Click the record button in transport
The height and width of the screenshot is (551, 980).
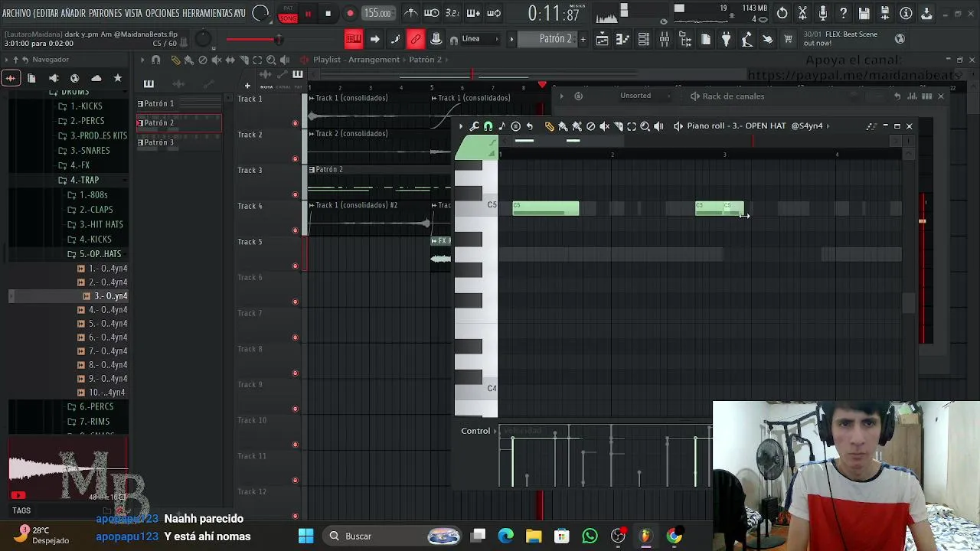[350, 13]
